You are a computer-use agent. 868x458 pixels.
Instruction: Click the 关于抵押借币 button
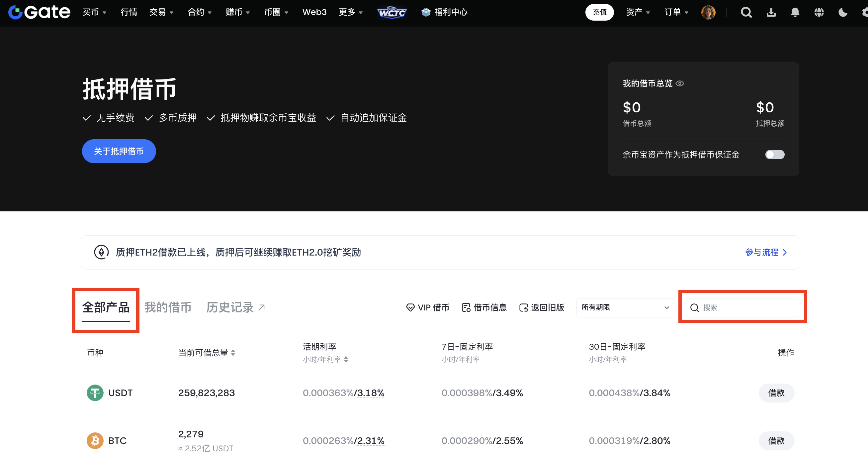119,151
